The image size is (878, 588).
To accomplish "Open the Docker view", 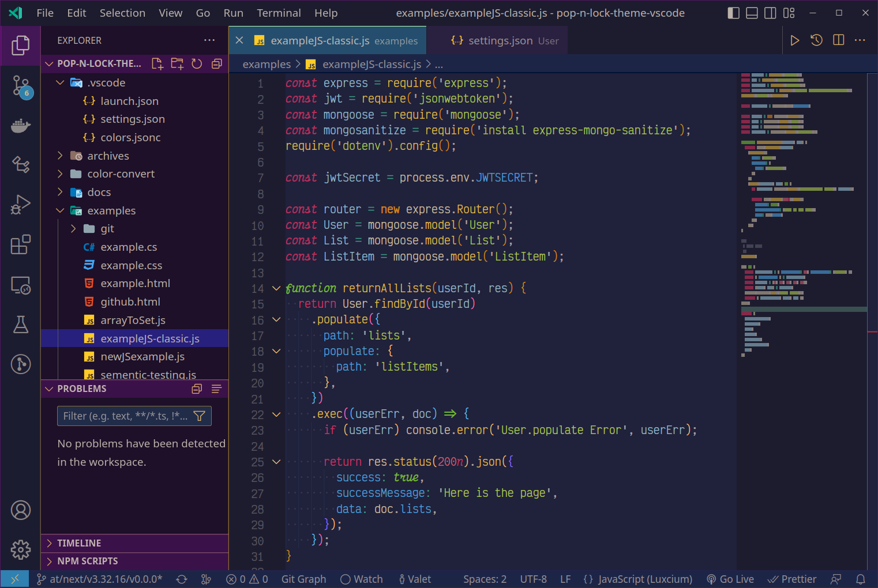I will [20, 126].
